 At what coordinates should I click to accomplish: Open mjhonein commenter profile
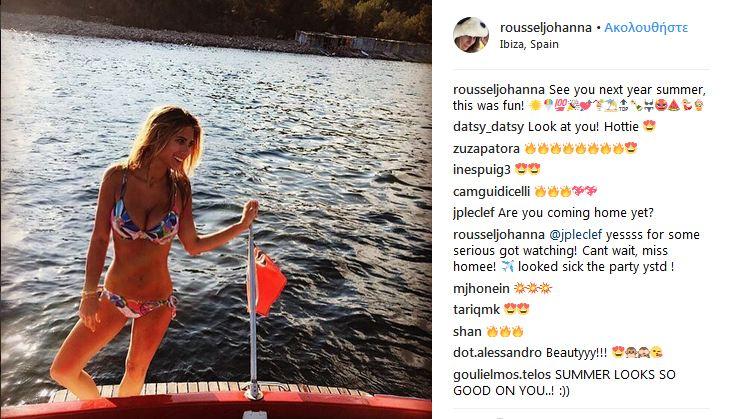481,288
